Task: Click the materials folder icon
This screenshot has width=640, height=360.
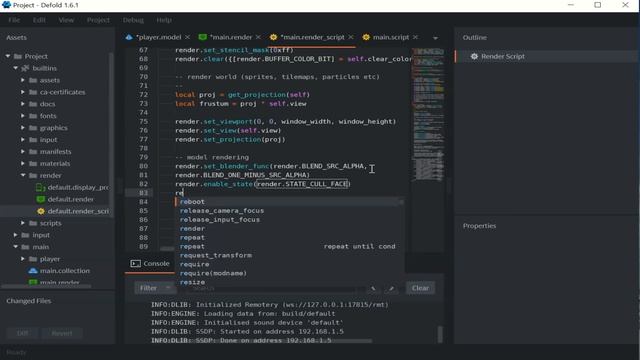Action: coord(33,163)
